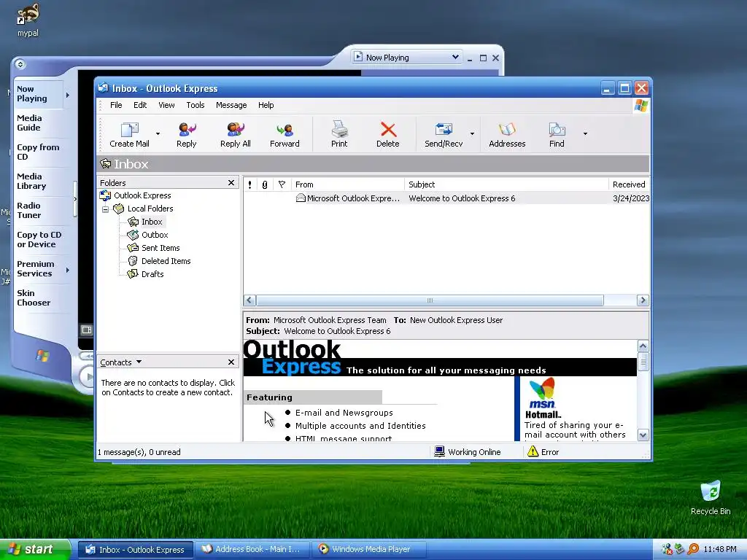Sort messages by the From column

click(348, 184)
